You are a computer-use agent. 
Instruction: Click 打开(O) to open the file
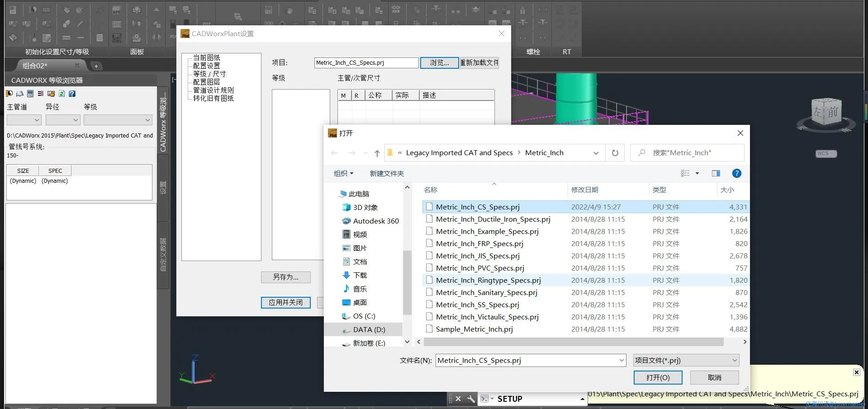click(658, 377)
